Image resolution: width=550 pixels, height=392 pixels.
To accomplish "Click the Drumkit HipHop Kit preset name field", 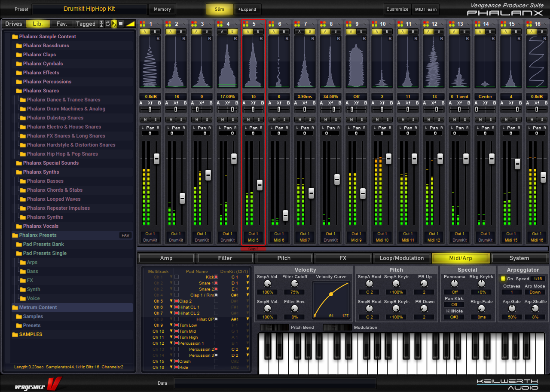I will click(89, 9).
